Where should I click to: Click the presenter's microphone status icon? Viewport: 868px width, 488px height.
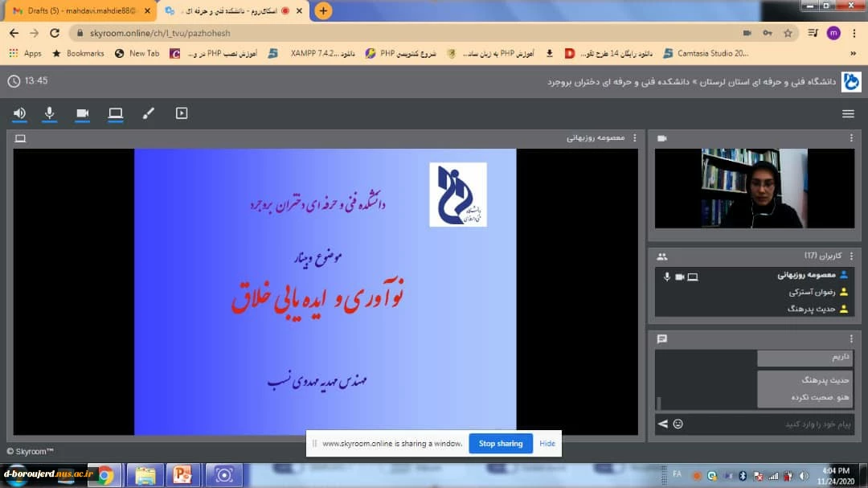[x=667, y=277]
